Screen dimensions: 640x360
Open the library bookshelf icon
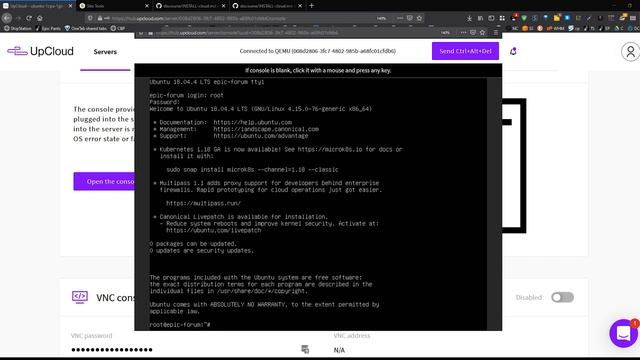[480, 18]
